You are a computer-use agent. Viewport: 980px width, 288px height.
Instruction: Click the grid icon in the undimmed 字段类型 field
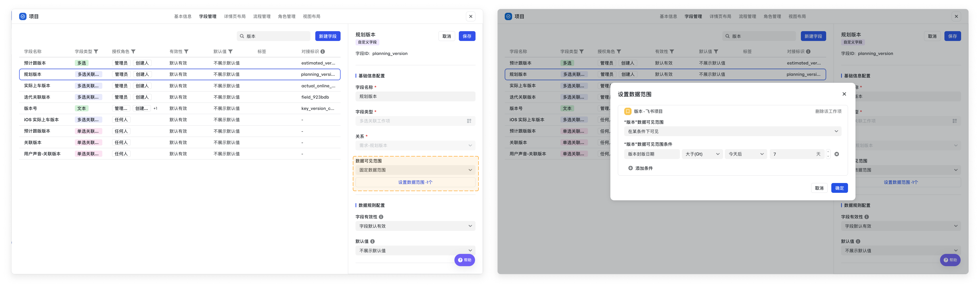(469, 121)
